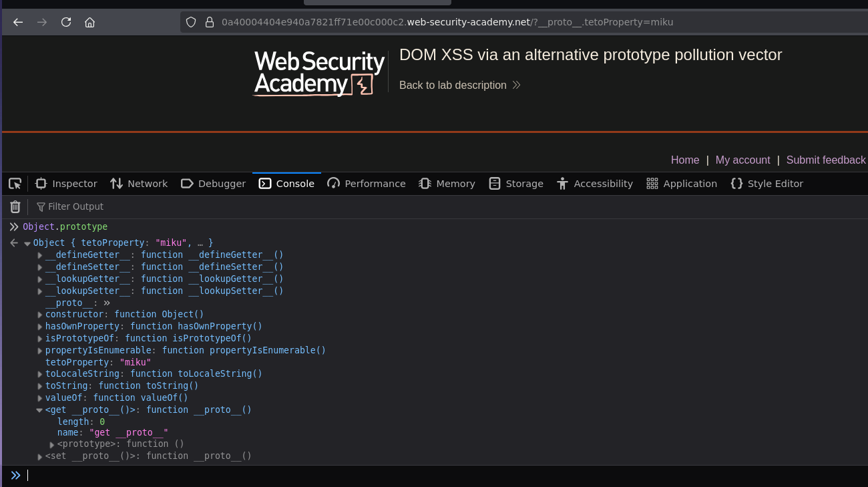Click the length: 0 property row
The image size is (868, 487).
(81, 422)
